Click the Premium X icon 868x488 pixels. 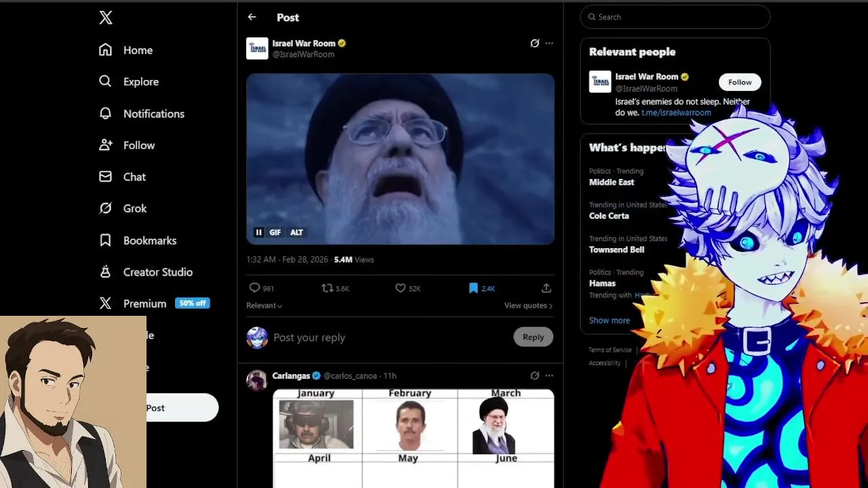[105, 303]
